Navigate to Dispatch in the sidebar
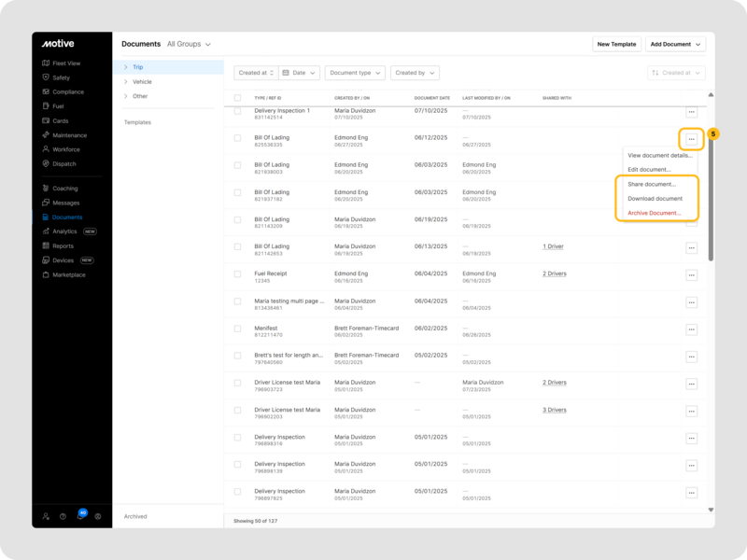The height and width of the screenshot is (560, 747). click(x=63, y=163)
